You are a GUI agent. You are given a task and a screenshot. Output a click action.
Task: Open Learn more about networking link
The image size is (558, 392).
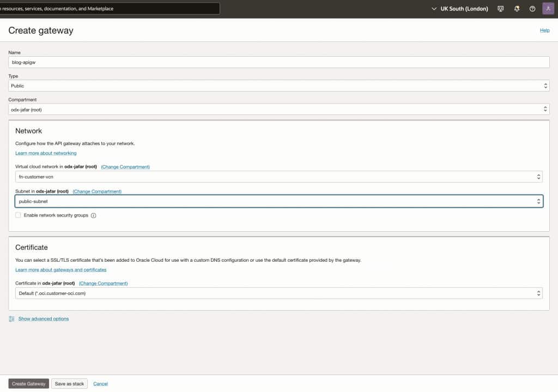(x=46, y=153)
